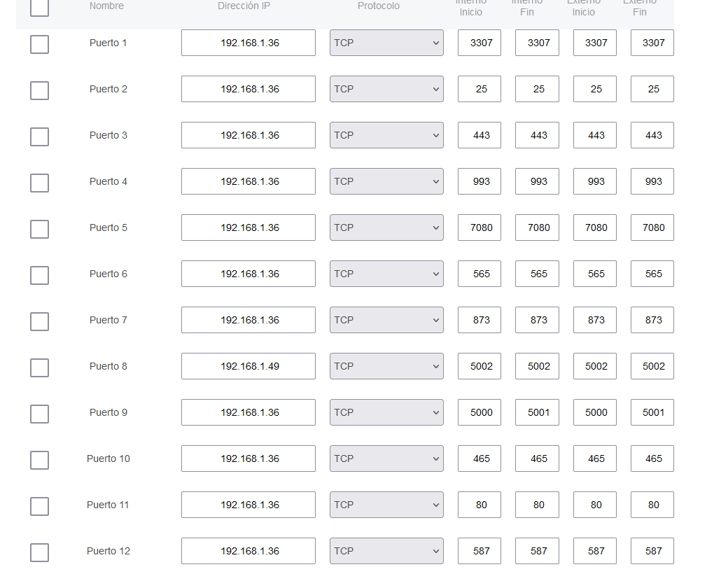Click Externo Inicio field of Puerto 5
The width and height of the screenshot is (714, 588).
click(595, 227)
